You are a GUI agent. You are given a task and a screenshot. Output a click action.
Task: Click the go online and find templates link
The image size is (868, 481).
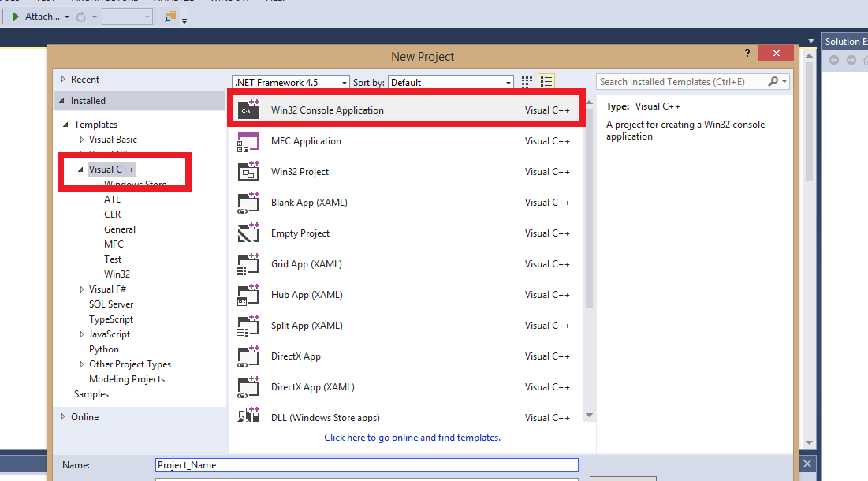click(x=412, y=438)
